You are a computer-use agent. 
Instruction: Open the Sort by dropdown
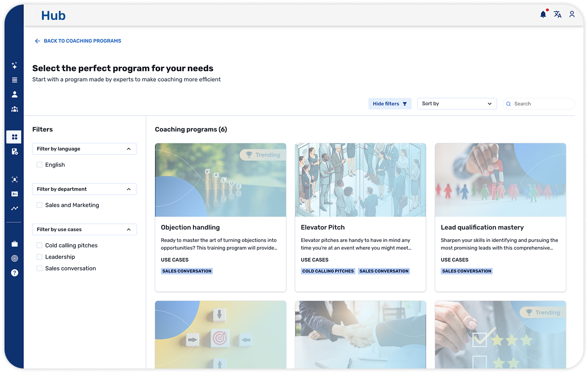(x=456, y=104)
